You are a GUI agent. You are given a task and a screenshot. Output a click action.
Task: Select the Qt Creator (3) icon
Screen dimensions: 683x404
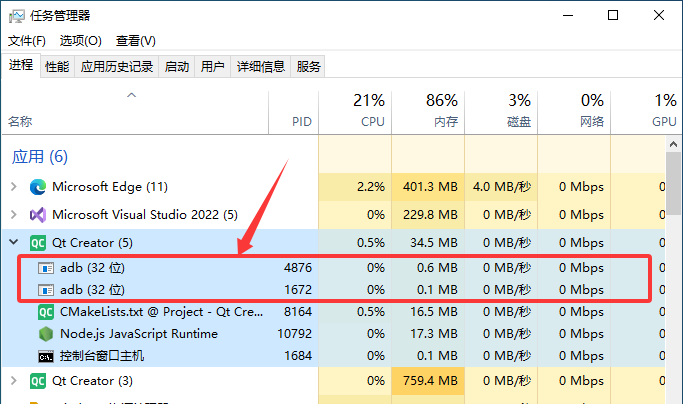click(x=38, y=381)
